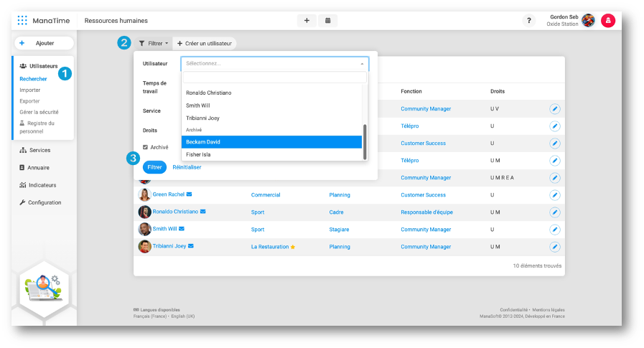The image size is (644, 348).
Task: Click the plus icon in top bar
Action: 307,21
